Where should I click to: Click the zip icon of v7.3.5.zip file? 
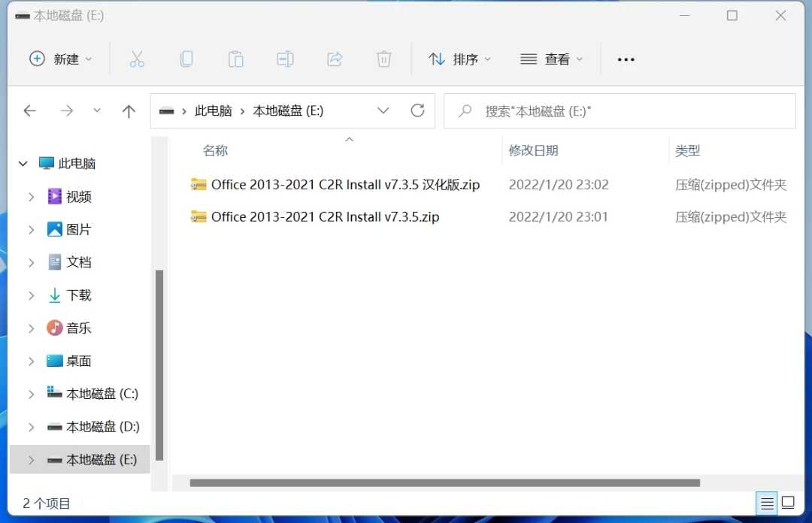(x=198, y=216)
